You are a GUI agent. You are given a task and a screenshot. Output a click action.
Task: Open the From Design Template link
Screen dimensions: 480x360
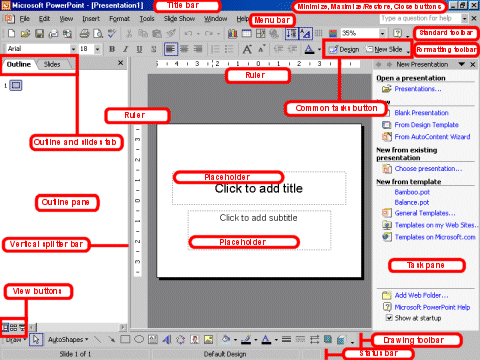click(x=426, y=125)
